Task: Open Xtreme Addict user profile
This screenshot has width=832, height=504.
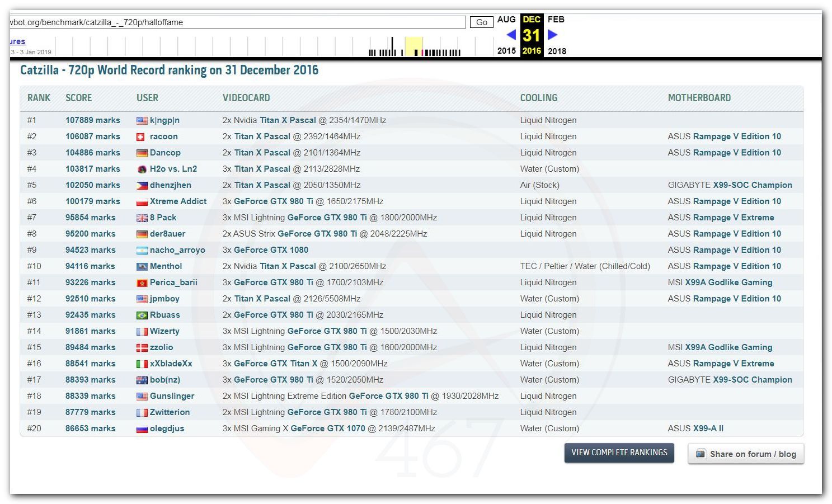Action: 178,201
